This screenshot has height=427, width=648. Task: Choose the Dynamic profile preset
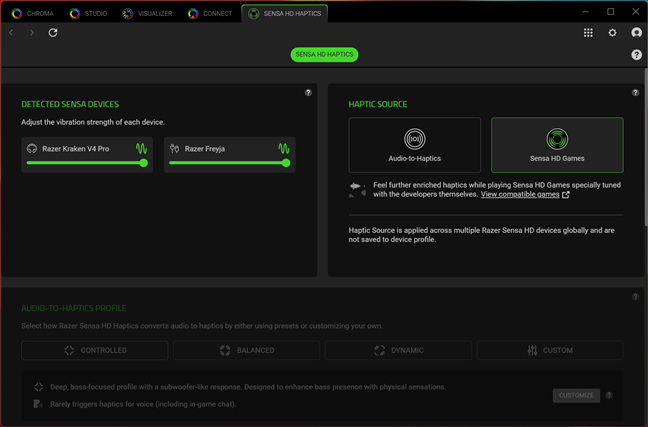point(398,351)
